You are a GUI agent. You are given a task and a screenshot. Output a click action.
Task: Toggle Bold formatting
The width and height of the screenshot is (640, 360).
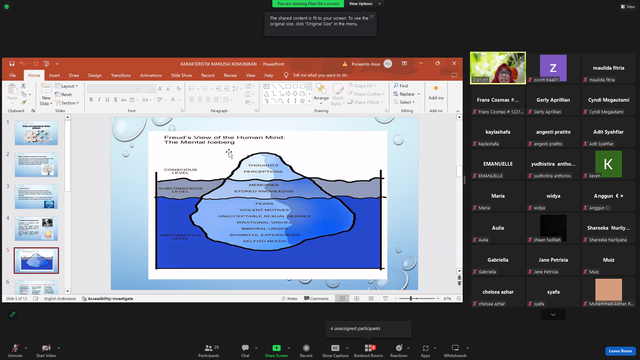(91, 100)
